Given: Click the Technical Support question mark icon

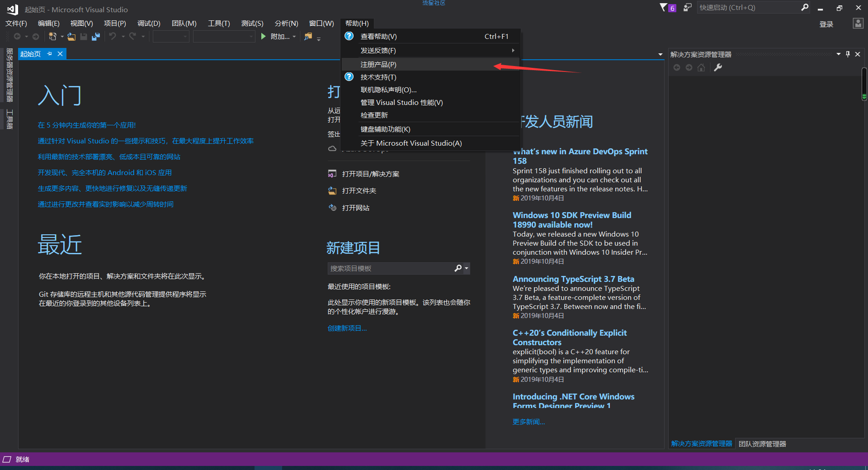Looking at the screenshot, I should click(349, 77).
